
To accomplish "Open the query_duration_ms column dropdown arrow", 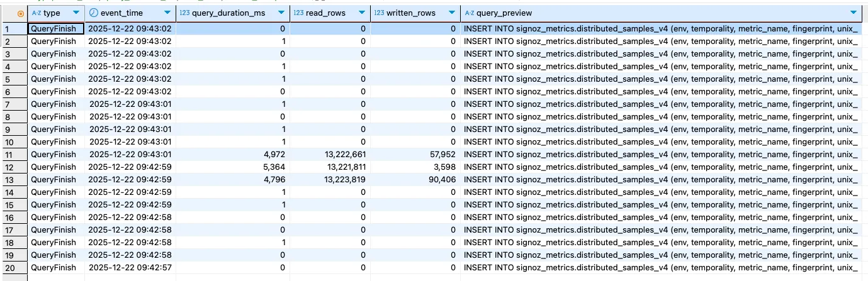I will click(281, 13).
